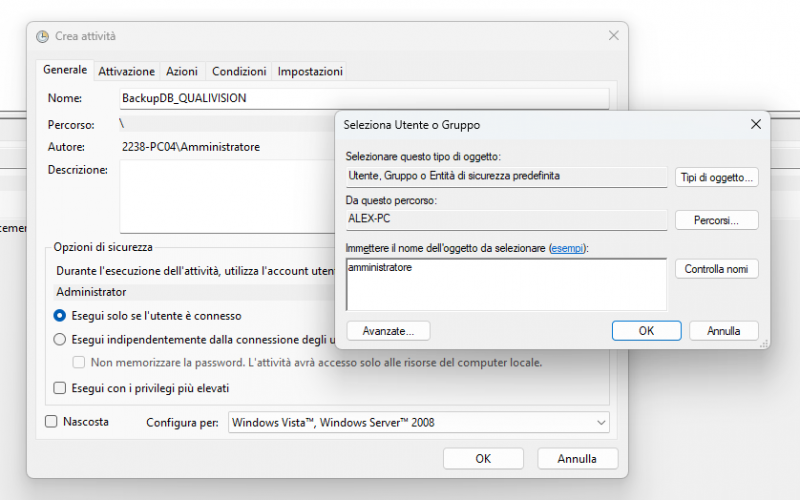Check 'Non memorizzare la password' box
This screenshot has height=500, width=800.
[x=80, y=363]
